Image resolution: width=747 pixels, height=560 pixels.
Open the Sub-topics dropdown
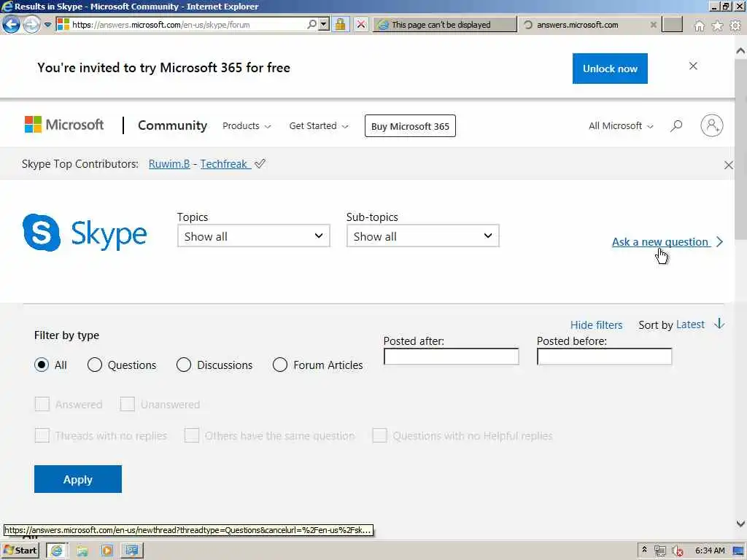point(422,236)
